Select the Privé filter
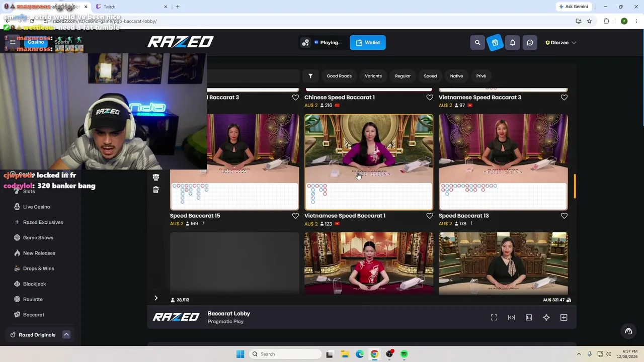Viewport: 644px width, 362px height. 481,76
